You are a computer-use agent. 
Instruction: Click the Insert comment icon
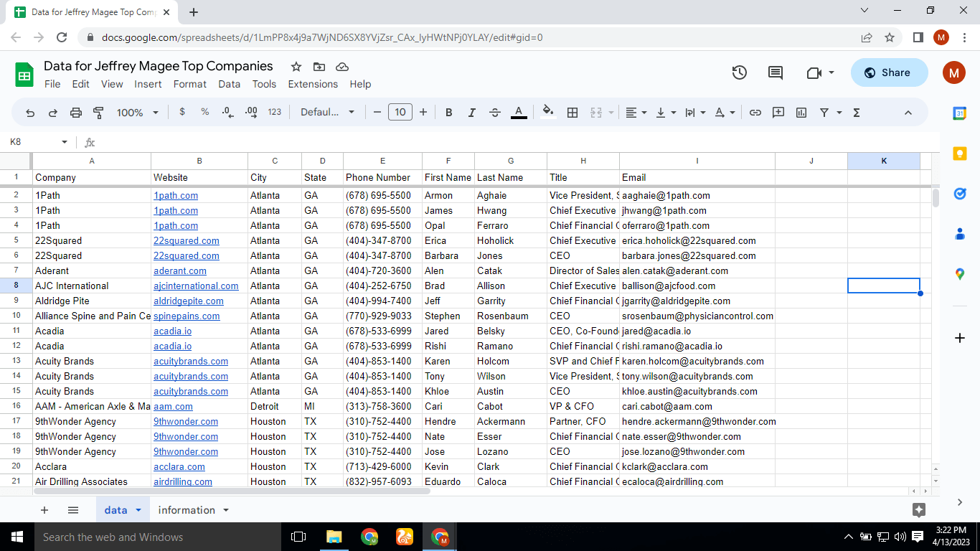pyautogui.click(x=778, y=113)
